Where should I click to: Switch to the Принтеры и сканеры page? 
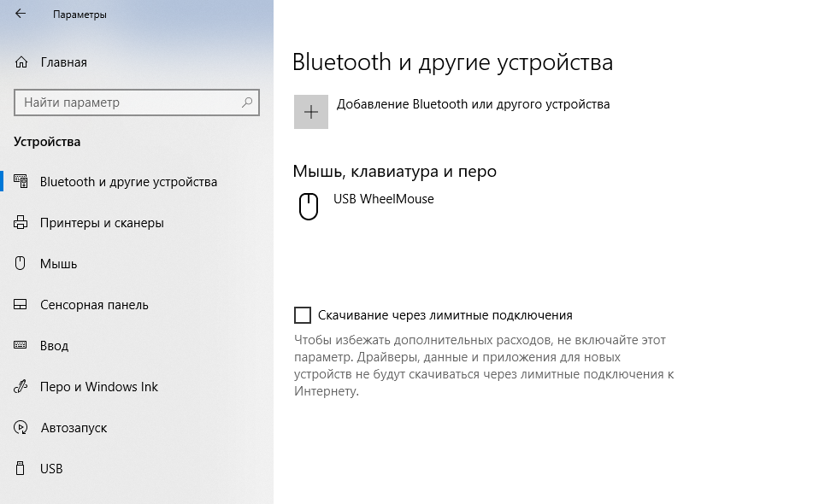coord(97,223)
